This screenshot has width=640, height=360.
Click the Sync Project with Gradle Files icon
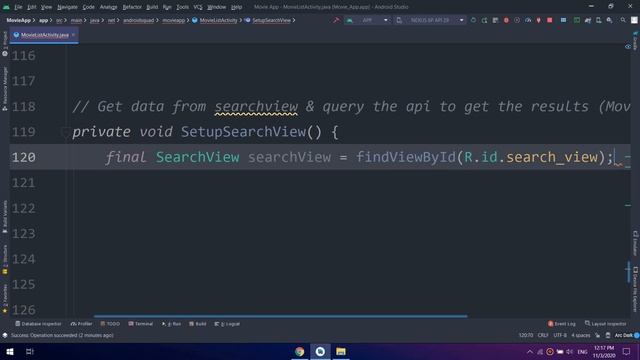point(588,20)
